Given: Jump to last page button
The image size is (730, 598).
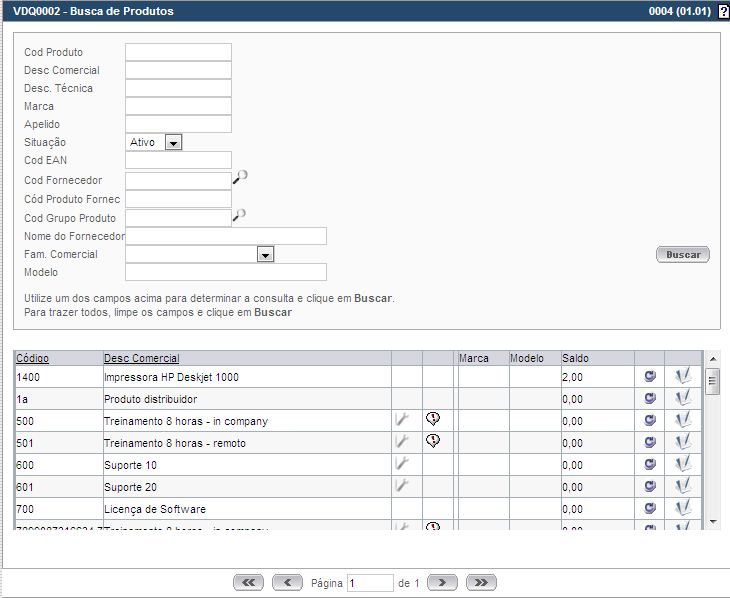Looking at the screenshot, I should (x=481, y=582).
